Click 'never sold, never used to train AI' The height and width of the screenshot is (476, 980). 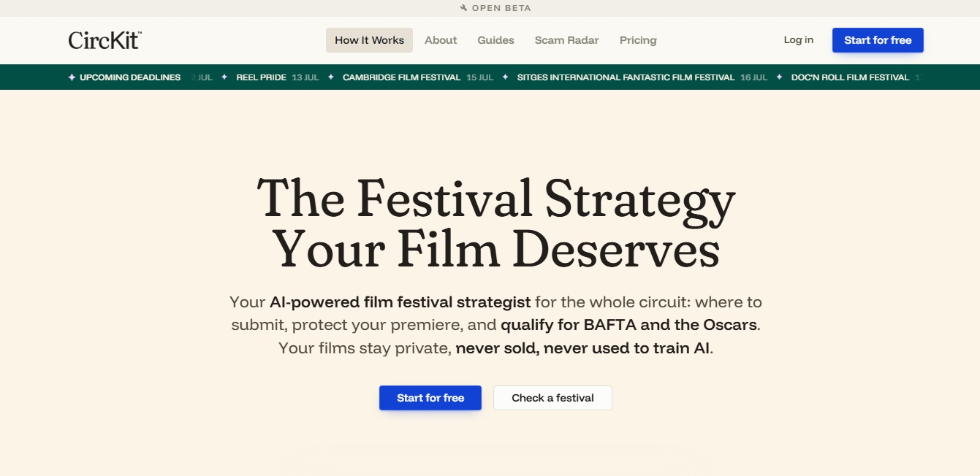582,348
